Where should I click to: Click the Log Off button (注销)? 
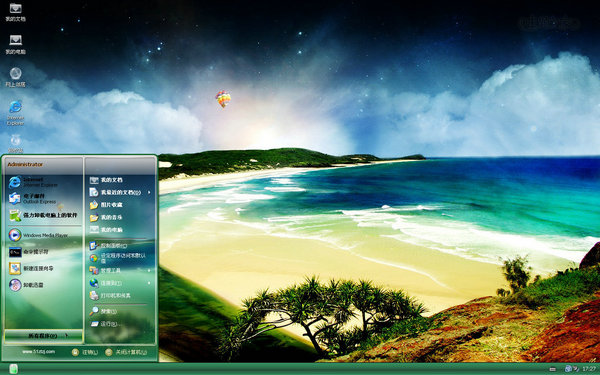(85, 352)
